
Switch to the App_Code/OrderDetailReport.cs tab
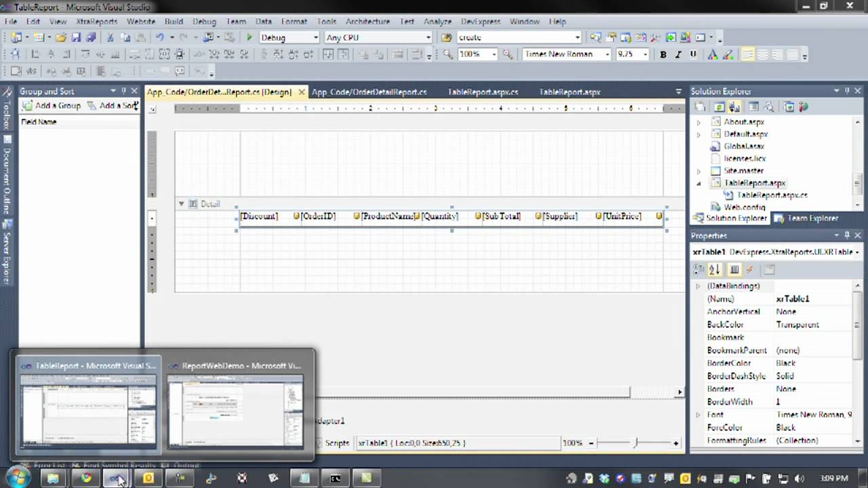pos(370,92)
